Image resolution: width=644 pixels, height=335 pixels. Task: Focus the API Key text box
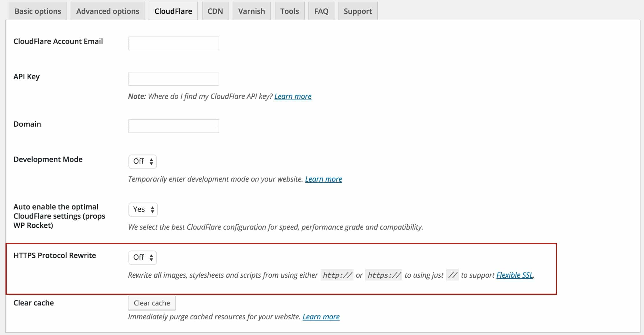[173, 78]
